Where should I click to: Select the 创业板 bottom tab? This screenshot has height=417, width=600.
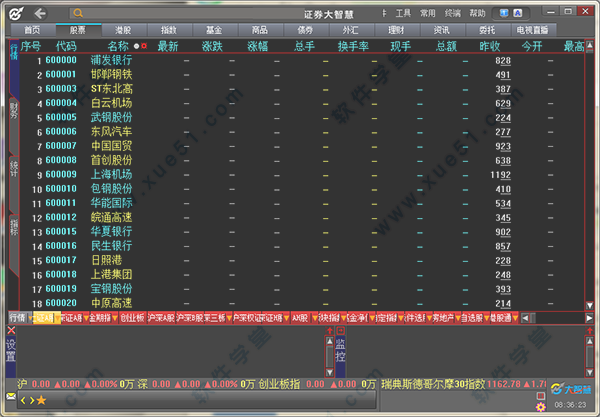point(132,318)
